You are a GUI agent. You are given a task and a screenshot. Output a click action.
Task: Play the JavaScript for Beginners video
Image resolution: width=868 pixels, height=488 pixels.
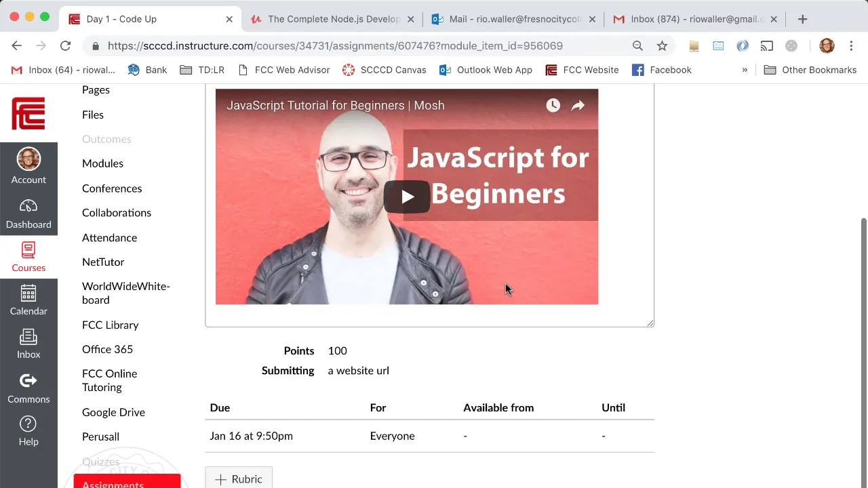click(x=407, y=197)
